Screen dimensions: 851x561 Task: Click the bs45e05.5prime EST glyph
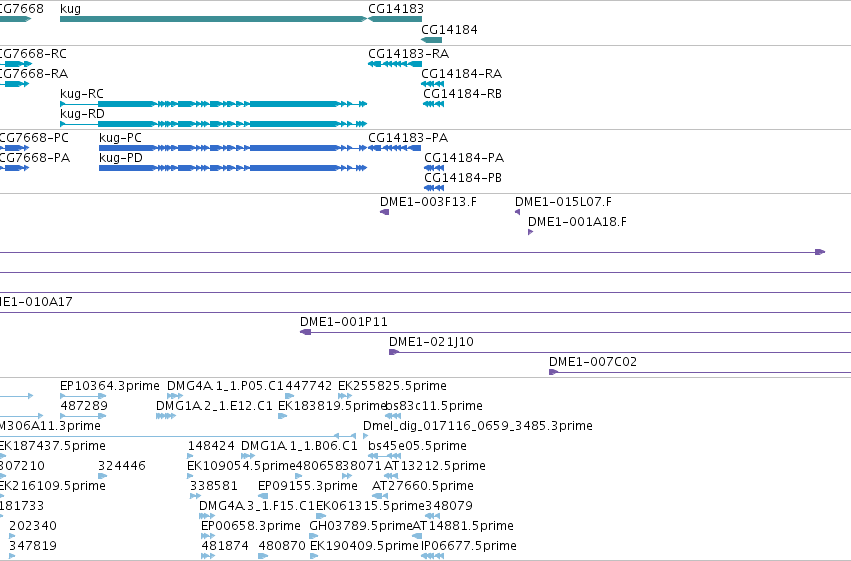tap(384, 456)
